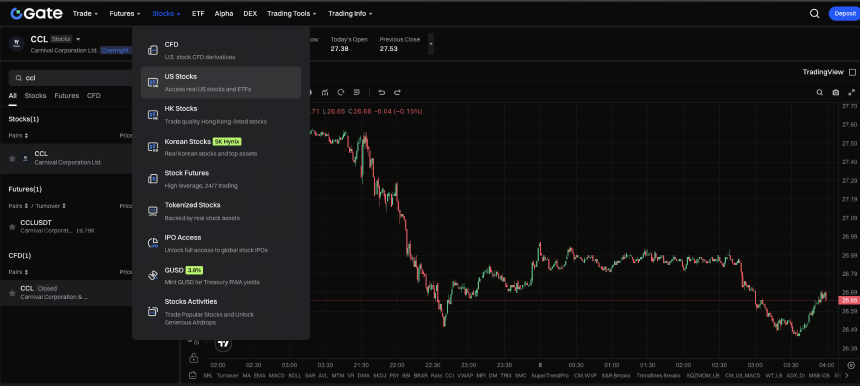Click the unlock padlock icon beside the chart
Screen dimensions: 860x386
(193, 358)
